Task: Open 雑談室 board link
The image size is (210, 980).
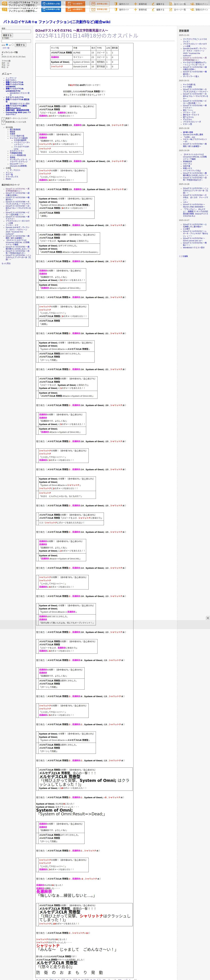Action: [x=13, y=132]
